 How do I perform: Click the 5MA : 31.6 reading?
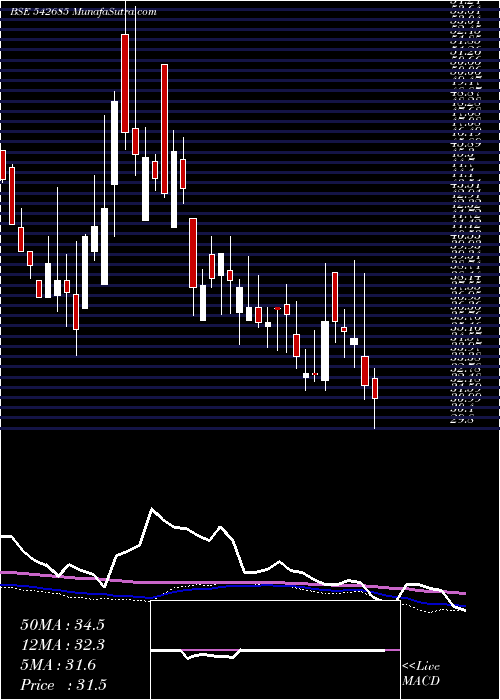[58, 665]
